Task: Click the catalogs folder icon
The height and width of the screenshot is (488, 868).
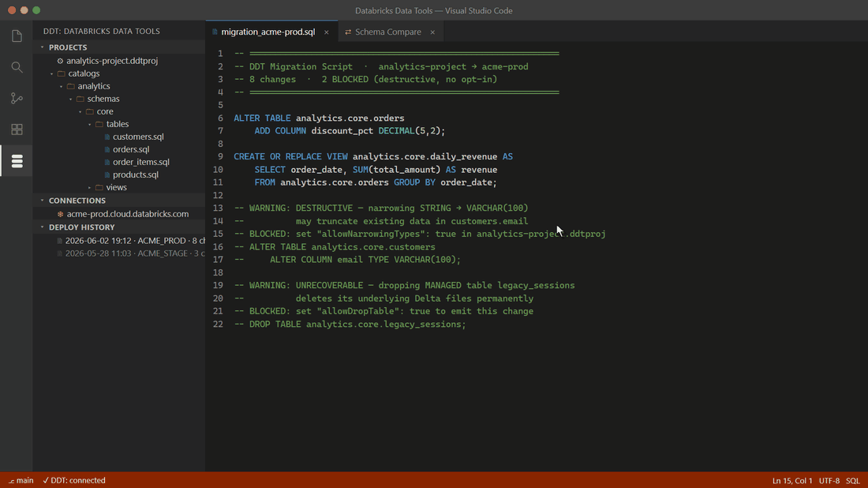Action: [x=62, y=73]
